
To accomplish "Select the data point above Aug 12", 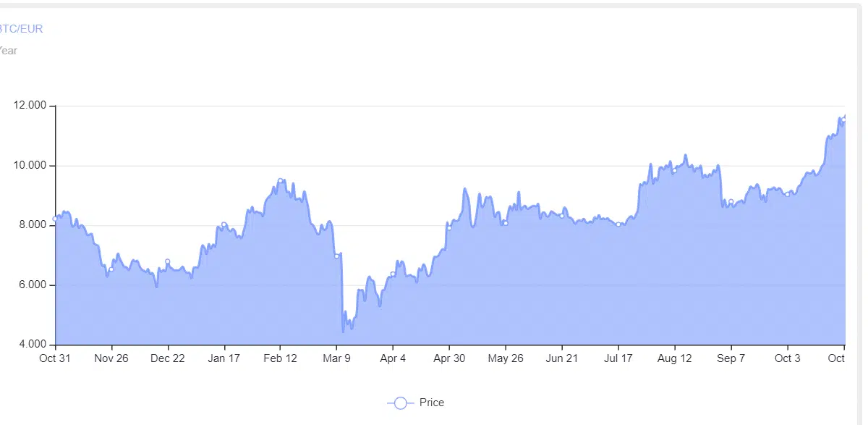I will pyautogui.click(x=675, y=171).
